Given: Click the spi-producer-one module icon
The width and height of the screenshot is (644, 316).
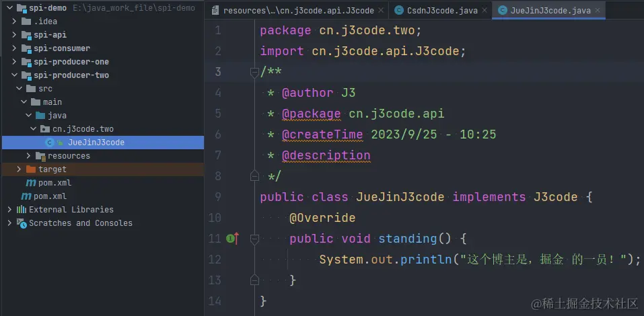Looking at the screenshot, I should point(26,62).
